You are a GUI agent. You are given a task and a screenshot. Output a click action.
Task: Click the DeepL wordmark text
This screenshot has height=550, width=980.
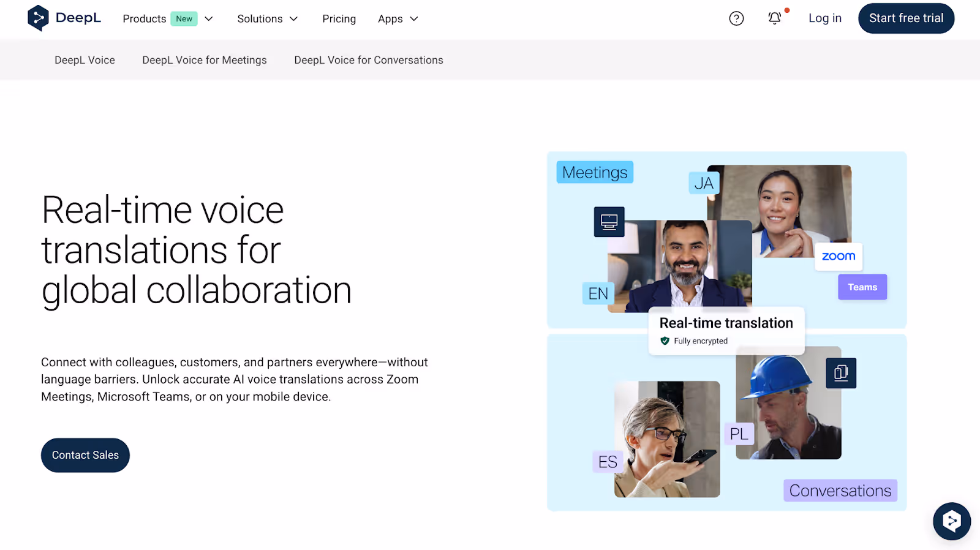point(78,18)
